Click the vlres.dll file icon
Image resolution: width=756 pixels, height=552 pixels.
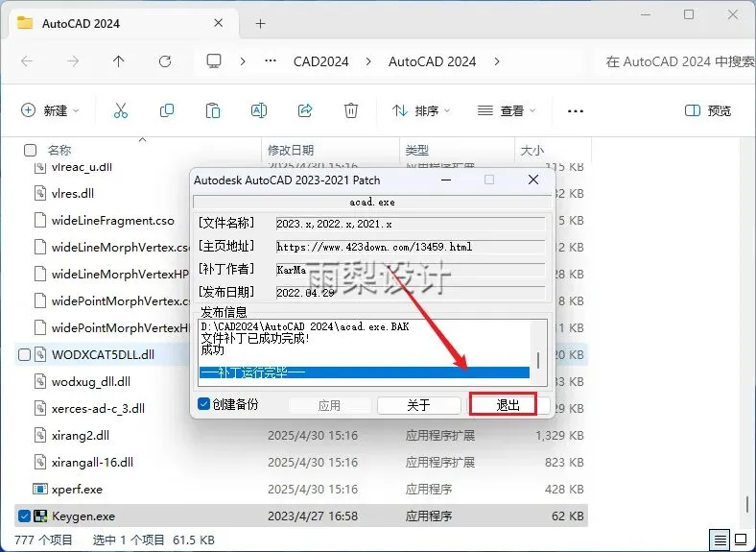(40, 194)
